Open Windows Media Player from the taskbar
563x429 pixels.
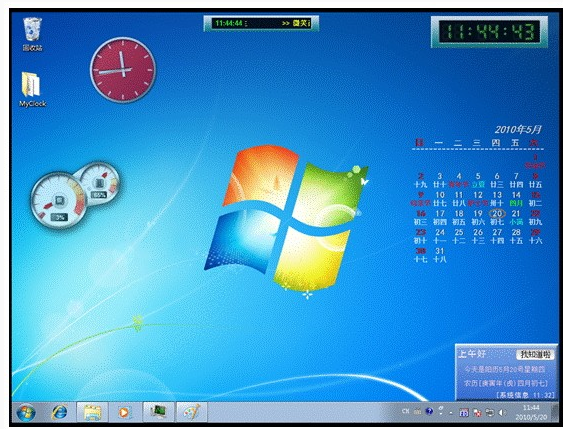[124, 412]
